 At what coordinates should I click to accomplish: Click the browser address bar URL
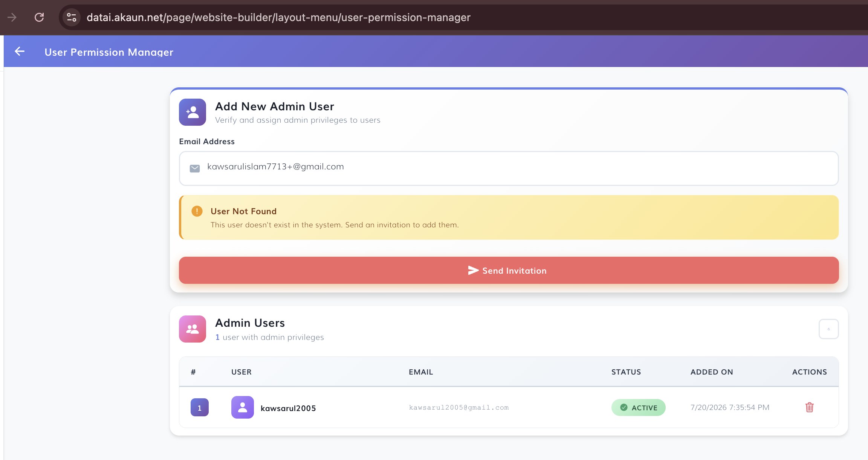point(278,17)
